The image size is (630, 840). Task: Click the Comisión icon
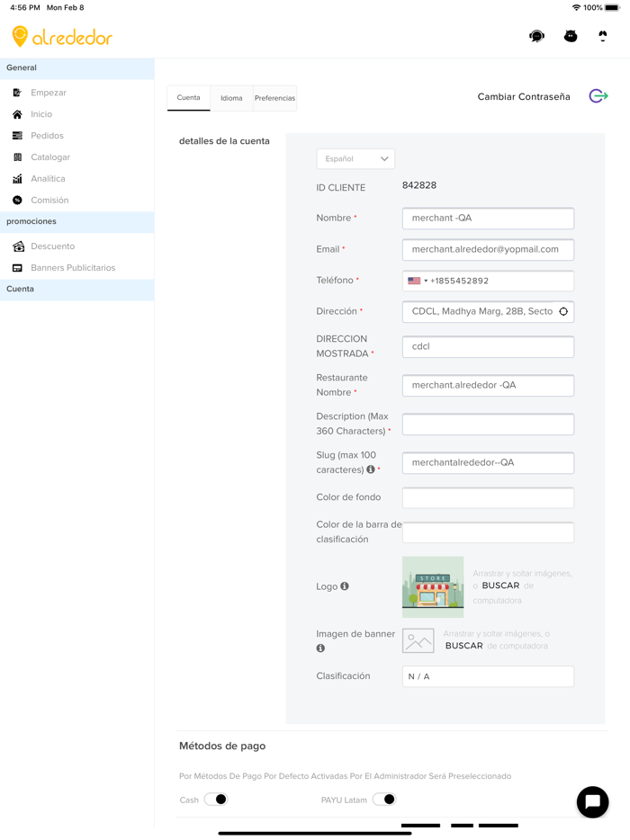click(17, 200)
